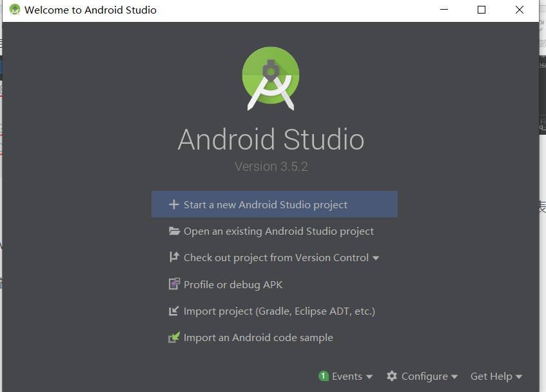Maximize the Welcome window

coord(482,10)
